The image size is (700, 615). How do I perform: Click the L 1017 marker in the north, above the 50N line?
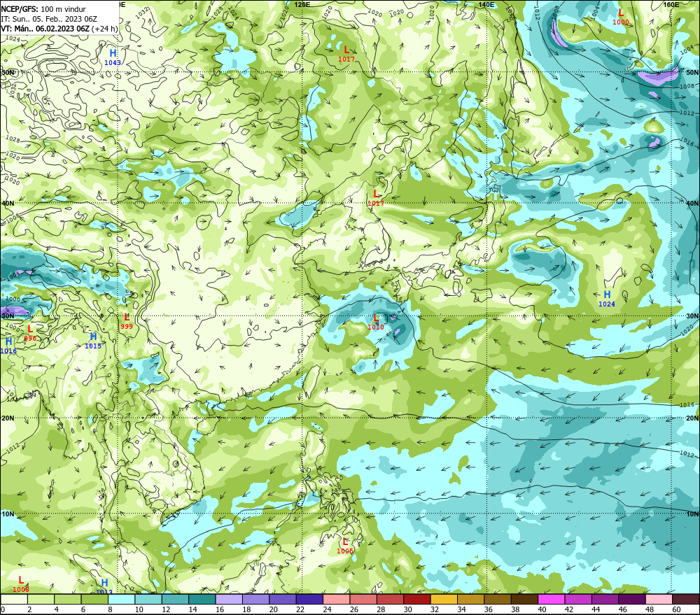346,54
